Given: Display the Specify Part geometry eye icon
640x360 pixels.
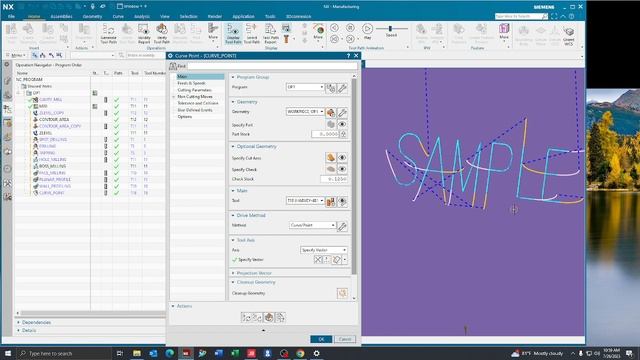Looking at the screenshot, I should click(342, 124).
